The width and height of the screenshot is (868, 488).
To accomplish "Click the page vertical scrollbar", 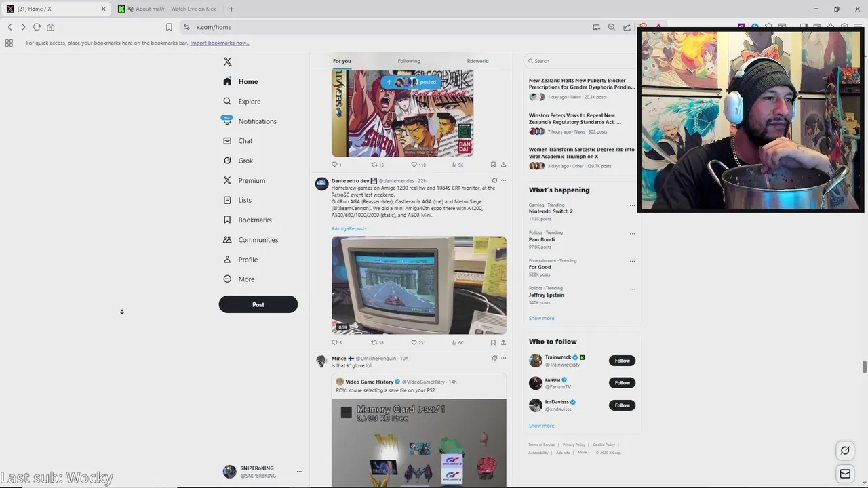I will point(865,367).
